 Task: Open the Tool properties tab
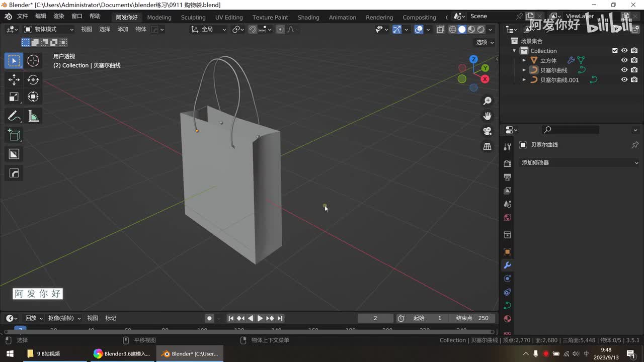pos(507,146)
